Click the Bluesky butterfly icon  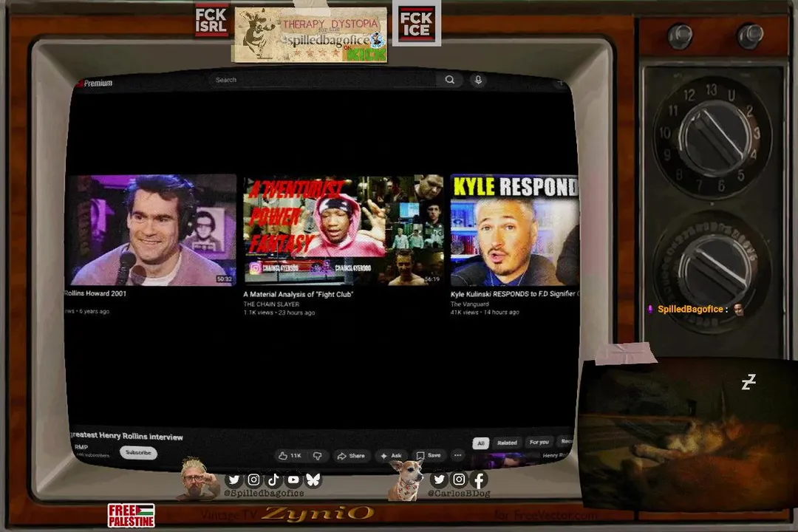pyautogui.click(x=313, y=480)
